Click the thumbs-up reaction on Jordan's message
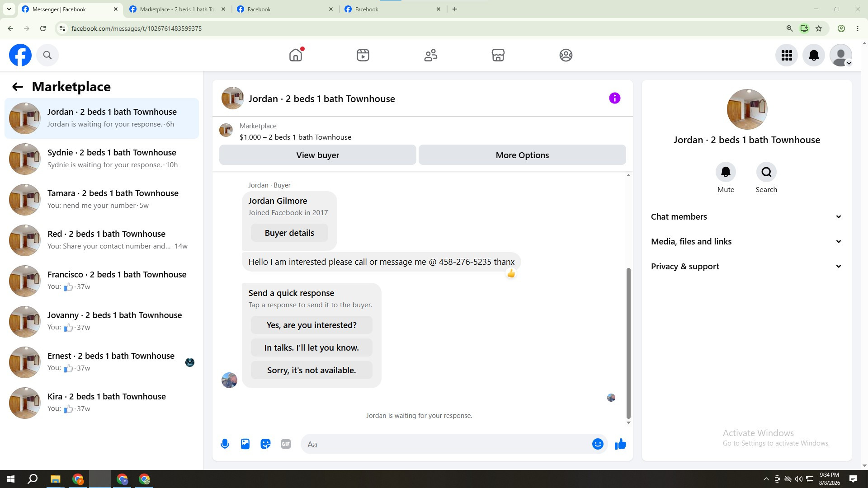The width and height of the screenshot is (868, 488). [x=511, y=273]
